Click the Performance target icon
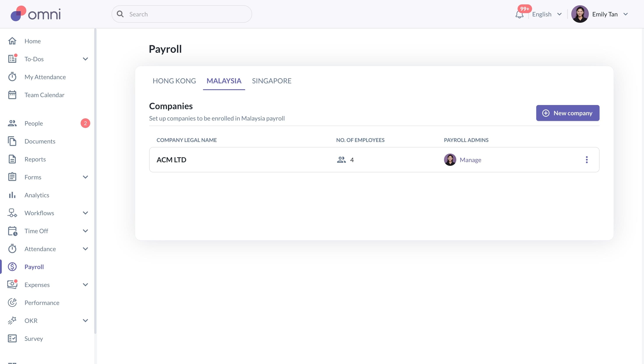The height and width of the screenshot is (364, 644). click(x=12, y=303)
